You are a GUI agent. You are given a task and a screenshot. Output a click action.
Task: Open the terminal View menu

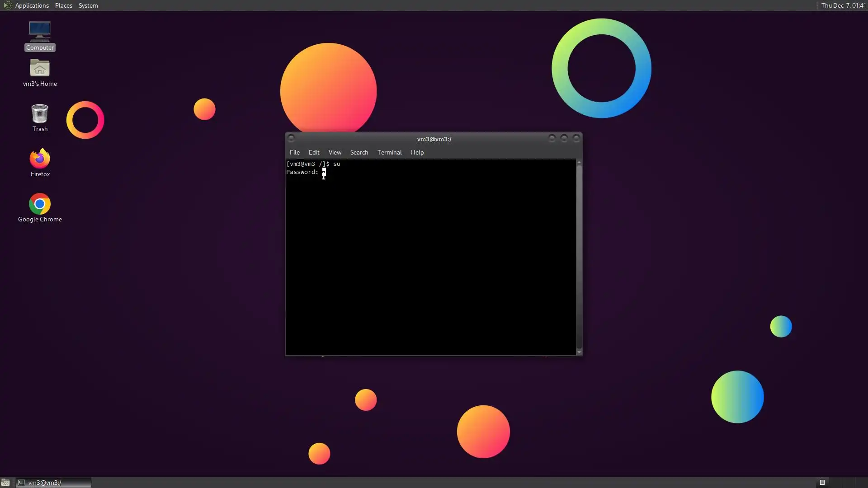[x=335, y=152]
